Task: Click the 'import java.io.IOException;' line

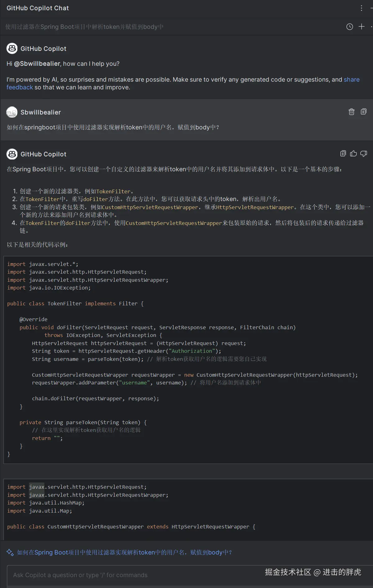Action: coord(49,288)
